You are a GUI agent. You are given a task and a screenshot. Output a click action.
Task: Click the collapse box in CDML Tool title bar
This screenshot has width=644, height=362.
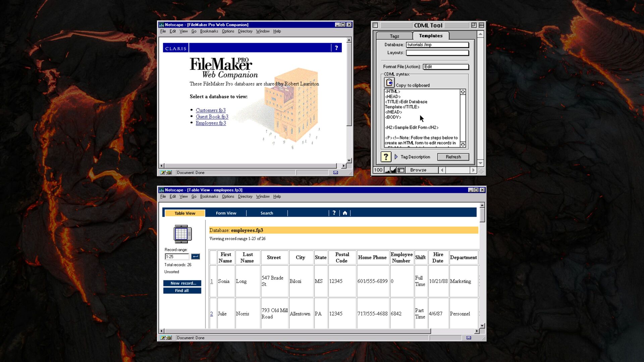(481, 25)
